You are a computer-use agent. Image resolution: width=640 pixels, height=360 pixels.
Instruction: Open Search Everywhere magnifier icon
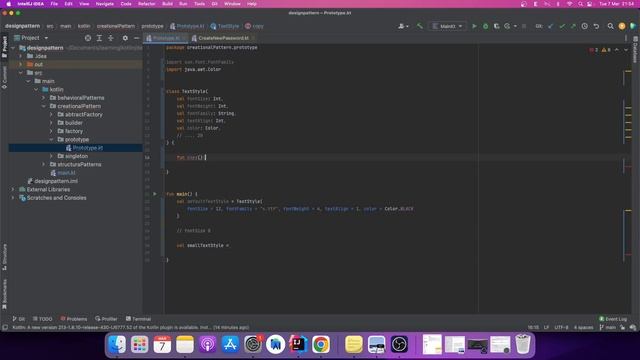[x=610, y=26]
